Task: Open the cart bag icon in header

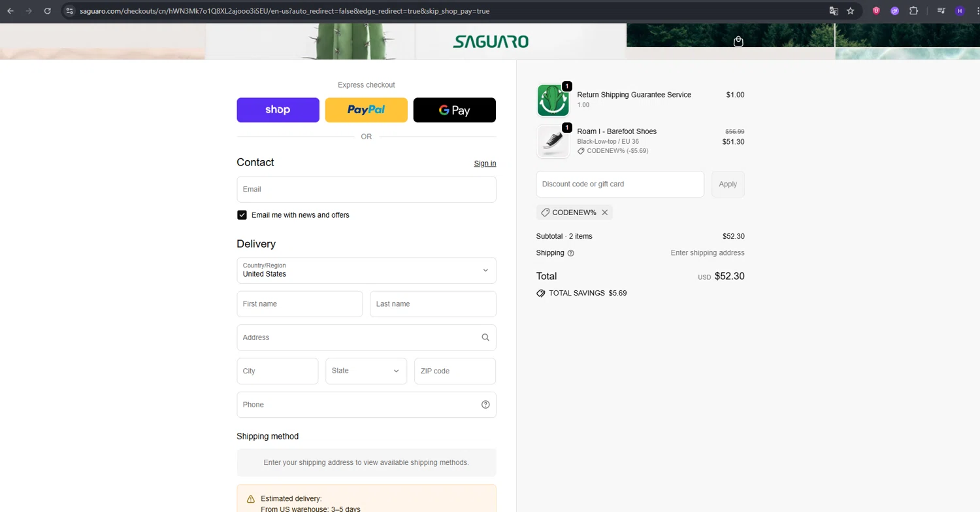Action: 738,41
